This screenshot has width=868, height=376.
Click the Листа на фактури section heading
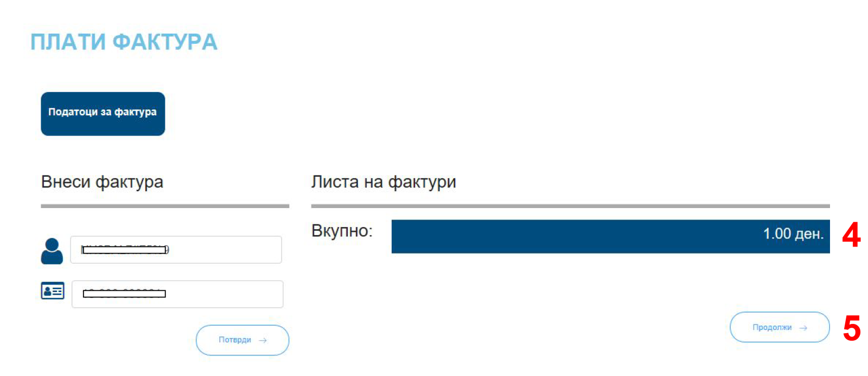(384, 182)
